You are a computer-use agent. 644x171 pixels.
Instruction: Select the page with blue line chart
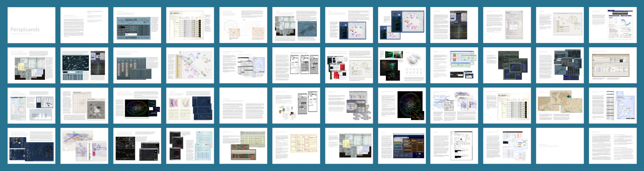coord(613,25)
